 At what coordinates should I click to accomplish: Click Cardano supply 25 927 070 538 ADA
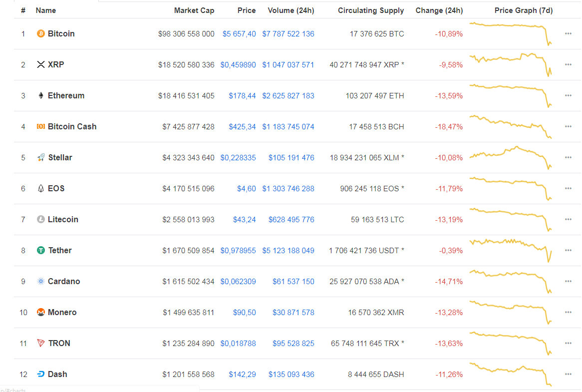click(367, 281)
